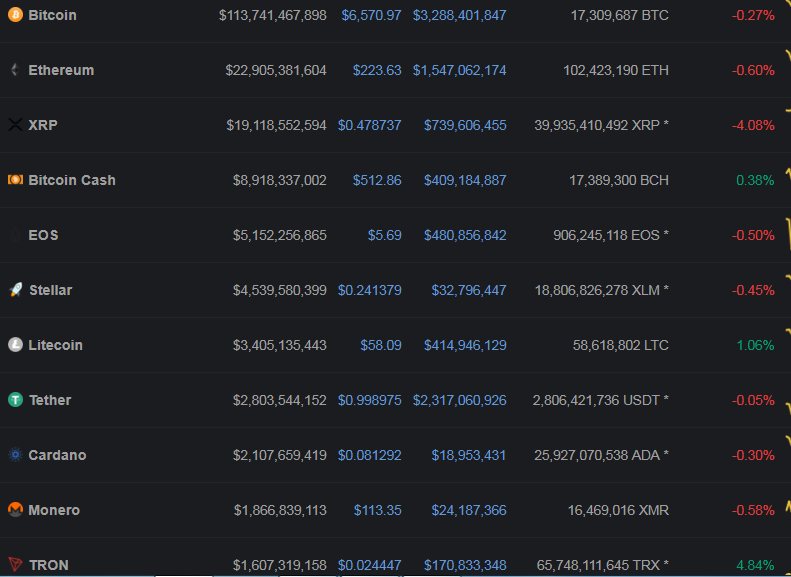The image size is (791, 577).
Task: Open the EOS coin name link
Action: 43,235
